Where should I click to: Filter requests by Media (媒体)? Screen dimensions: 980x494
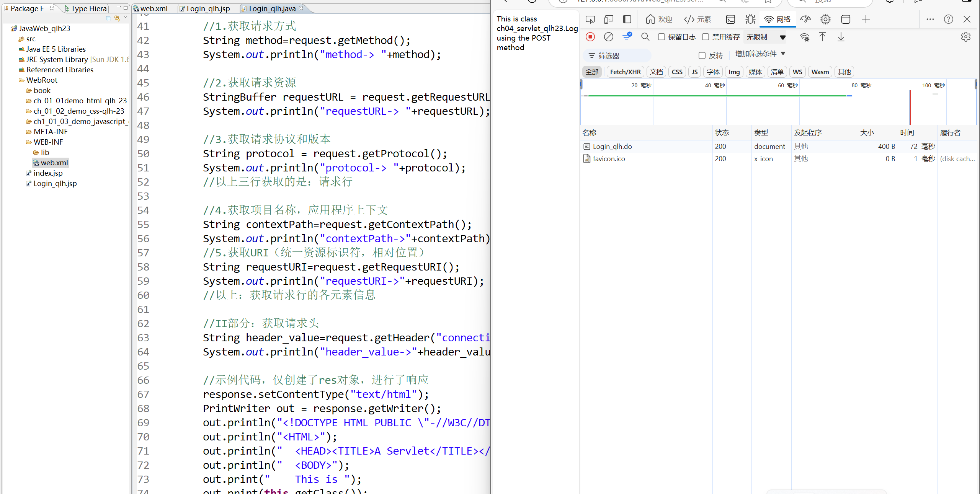(755, 72)
